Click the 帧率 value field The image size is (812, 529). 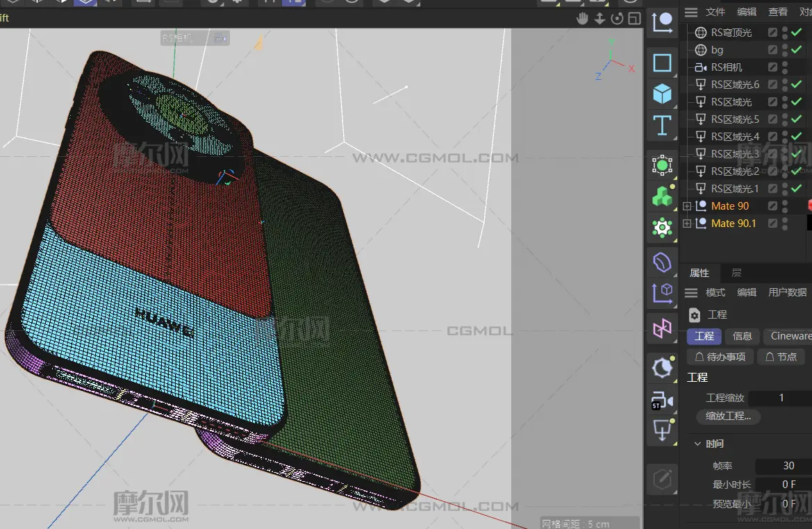(784, 465)
